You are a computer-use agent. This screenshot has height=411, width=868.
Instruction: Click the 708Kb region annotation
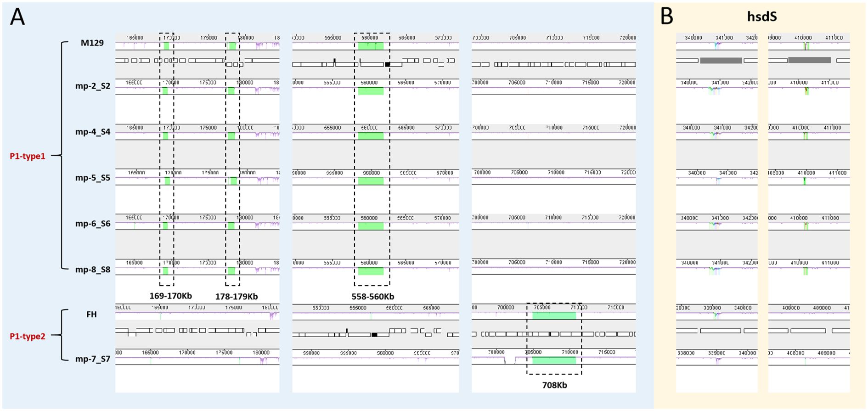(x=554, y=385)
